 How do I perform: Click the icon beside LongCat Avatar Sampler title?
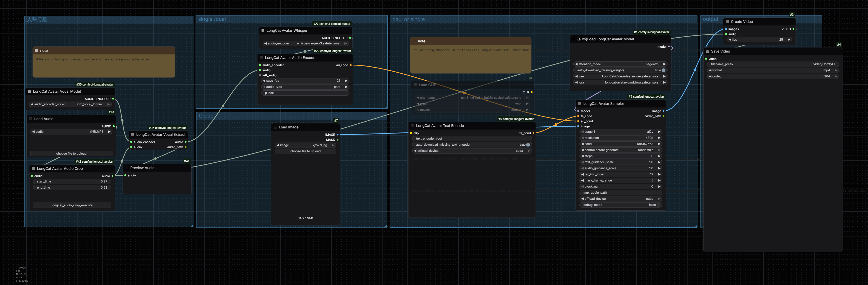pyautogui.click(x=580, y=104)
